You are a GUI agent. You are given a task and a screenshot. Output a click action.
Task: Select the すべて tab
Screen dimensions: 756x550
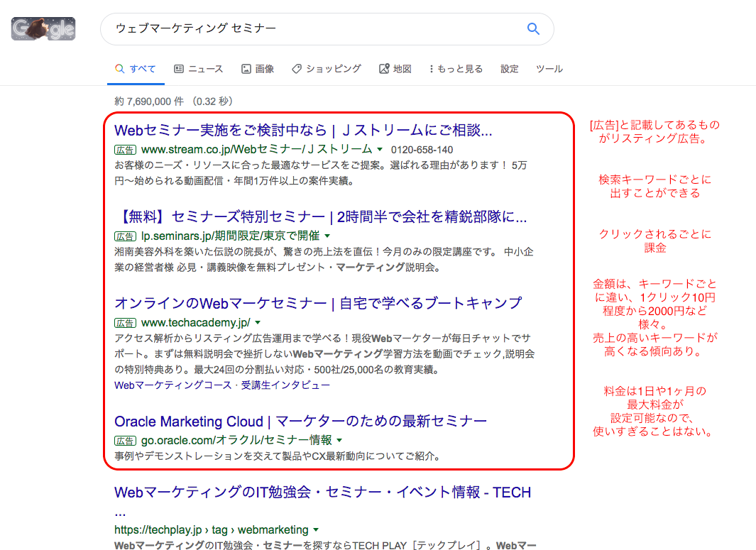(136, 69)
